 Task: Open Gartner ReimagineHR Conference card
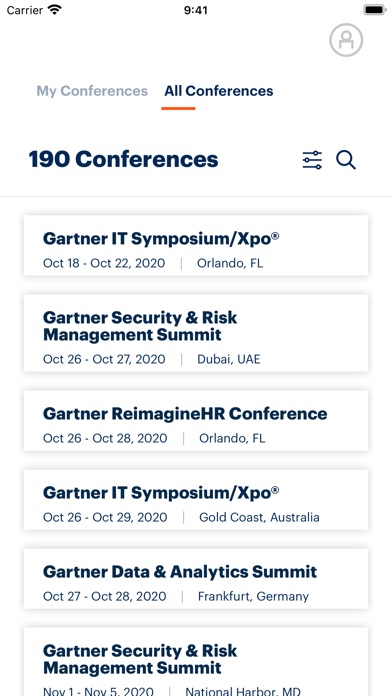coord(196,421)
